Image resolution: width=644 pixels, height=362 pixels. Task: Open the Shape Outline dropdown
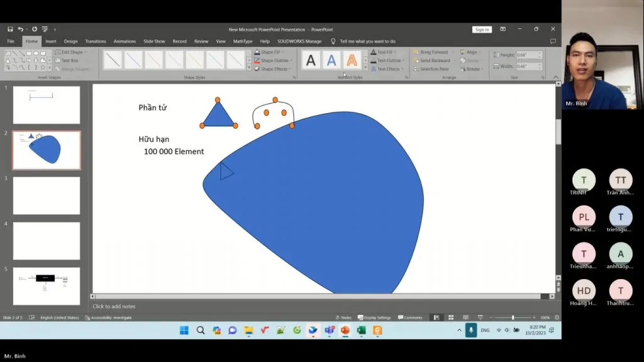[x=273, y=60]
